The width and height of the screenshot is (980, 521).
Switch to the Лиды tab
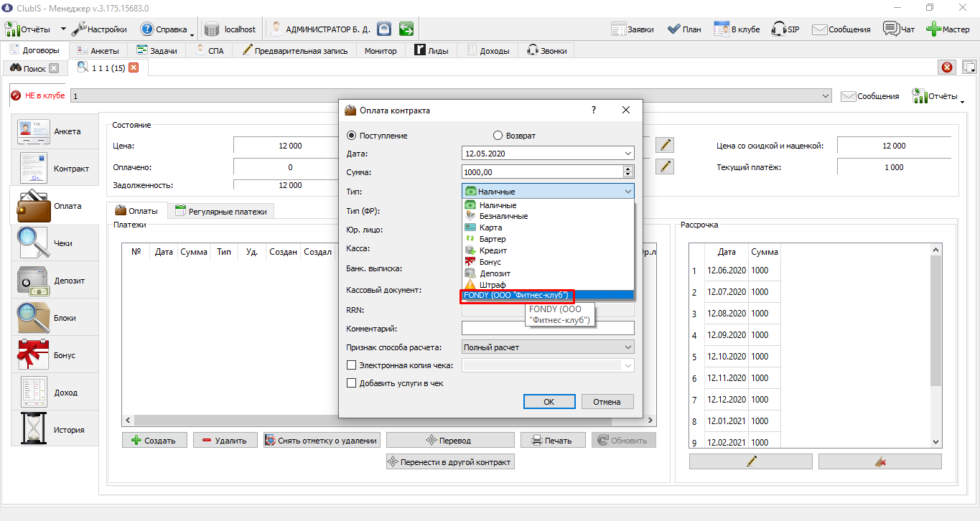point(432,51)
